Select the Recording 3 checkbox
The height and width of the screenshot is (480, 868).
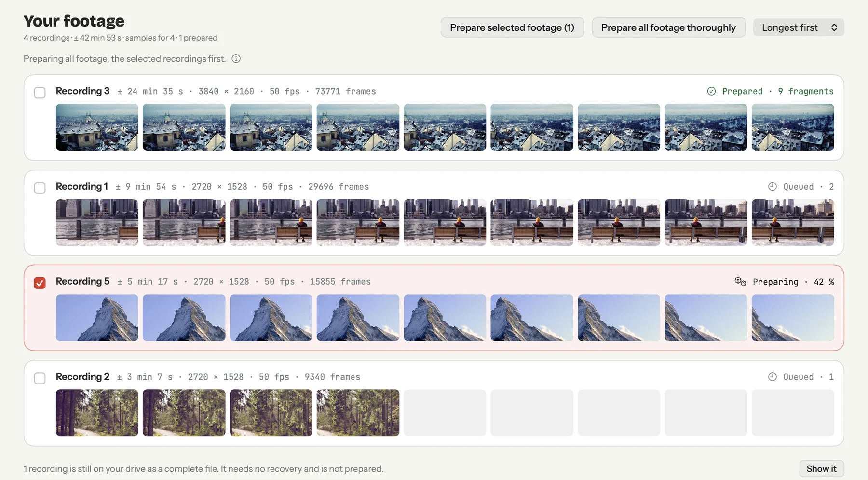(x=40, y=93)
